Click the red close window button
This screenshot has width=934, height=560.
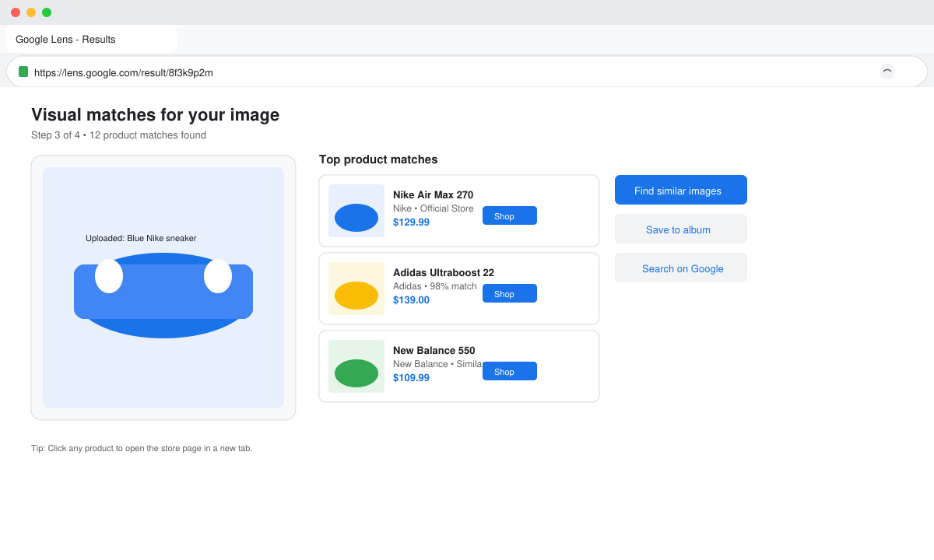pyautogui.click(x=16, y=12)
